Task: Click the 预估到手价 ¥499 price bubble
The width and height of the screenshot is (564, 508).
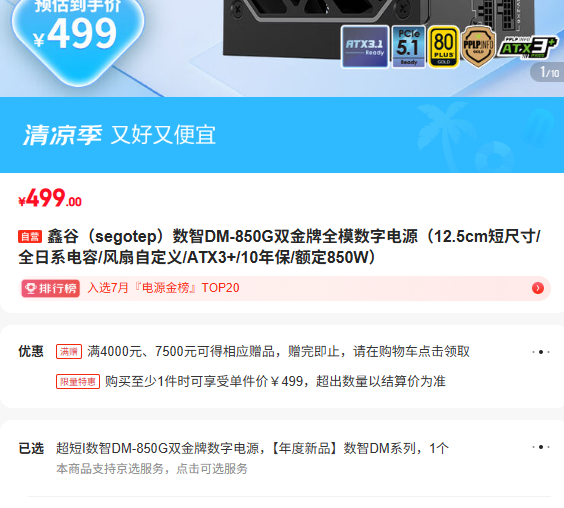Action: 78,36
